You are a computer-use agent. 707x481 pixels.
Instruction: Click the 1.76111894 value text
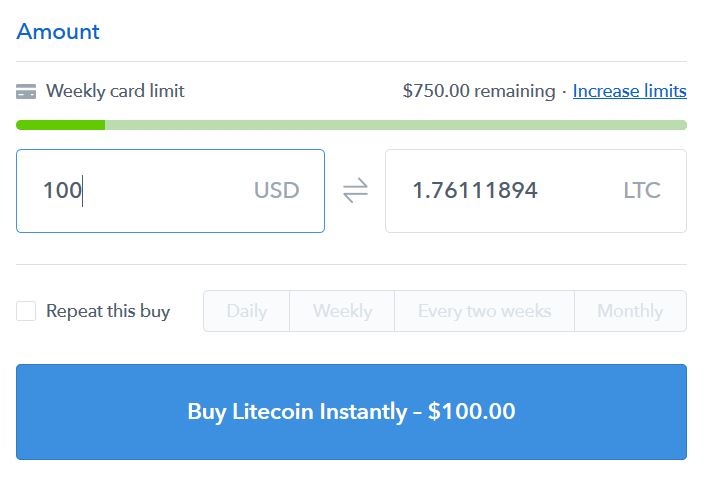pos(475,190)
